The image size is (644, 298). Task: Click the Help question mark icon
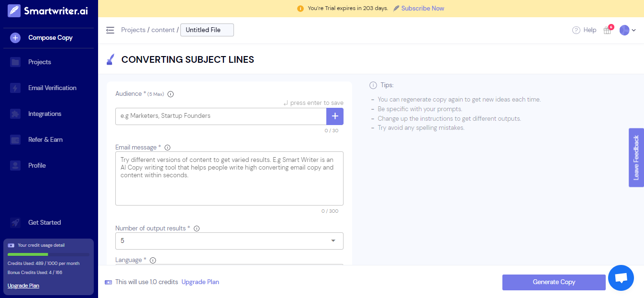tap(576, 30)
